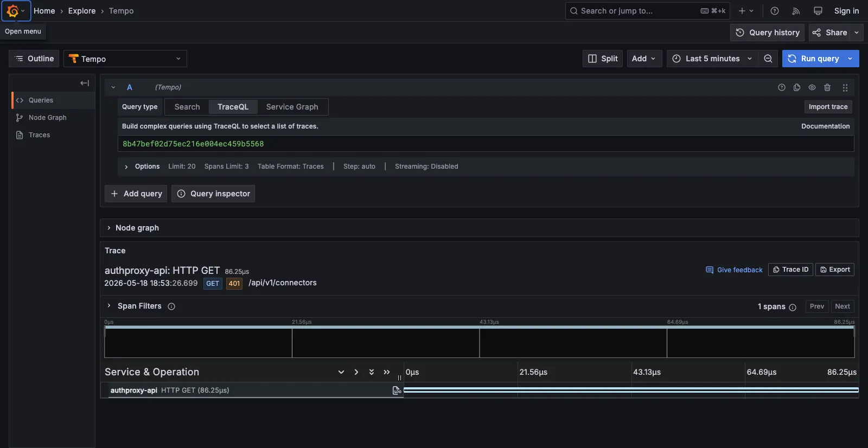Switch to the Service Graph query type

pos(292,107)
